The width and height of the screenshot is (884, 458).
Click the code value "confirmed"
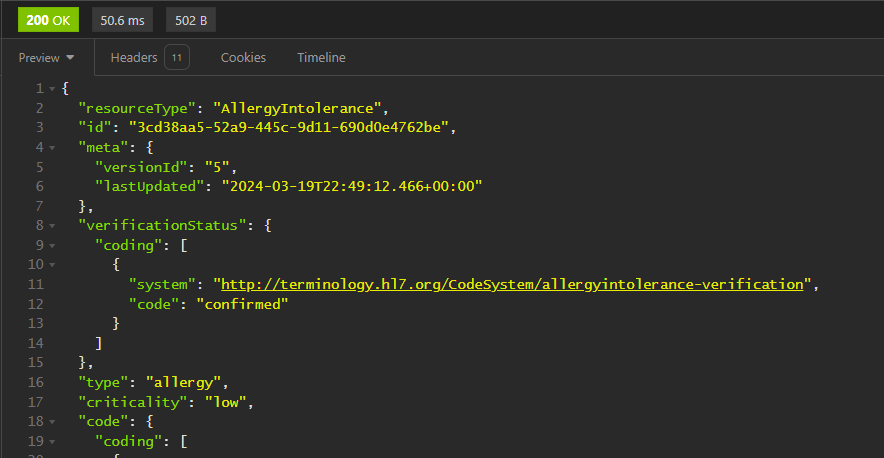(242, 304)
